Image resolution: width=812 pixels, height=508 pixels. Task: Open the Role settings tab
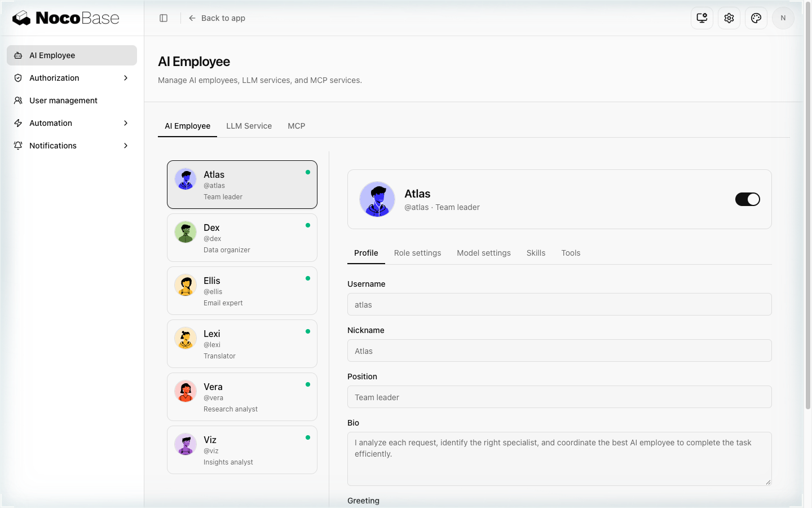[x=418, y=253]
